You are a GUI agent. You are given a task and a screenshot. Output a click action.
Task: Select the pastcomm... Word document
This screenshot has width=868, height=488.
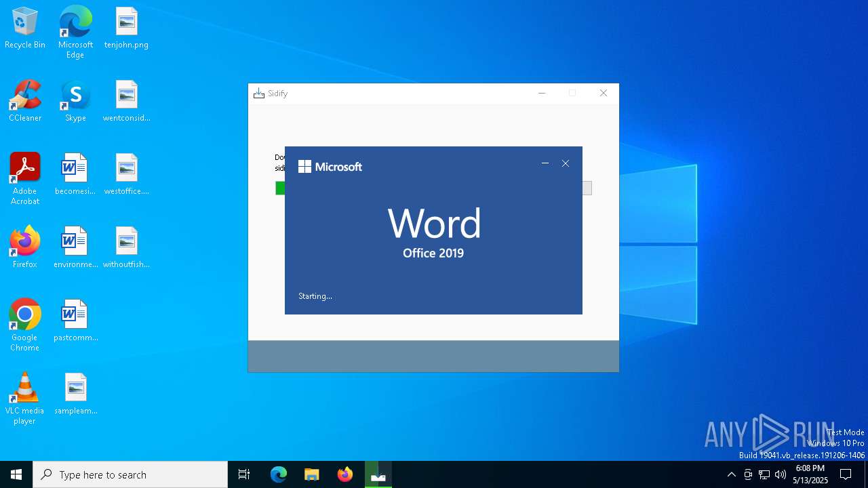coord(75,321)
